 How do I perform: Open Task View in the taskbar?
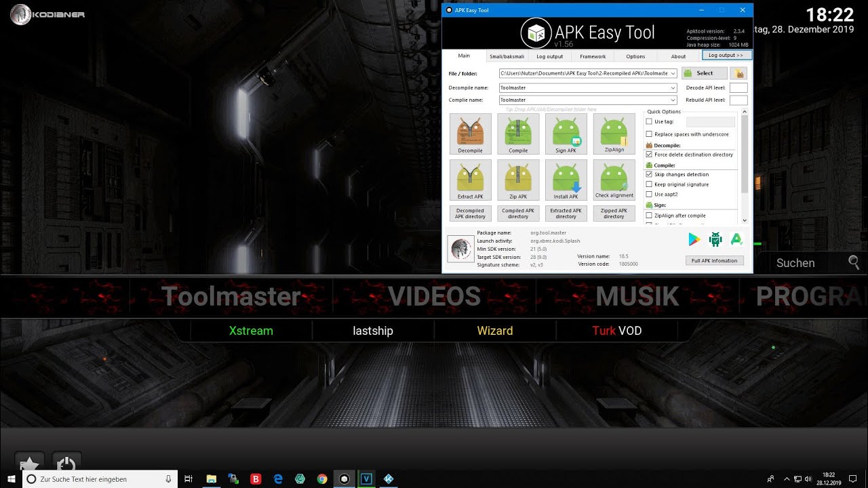click(x=189, y=479)
